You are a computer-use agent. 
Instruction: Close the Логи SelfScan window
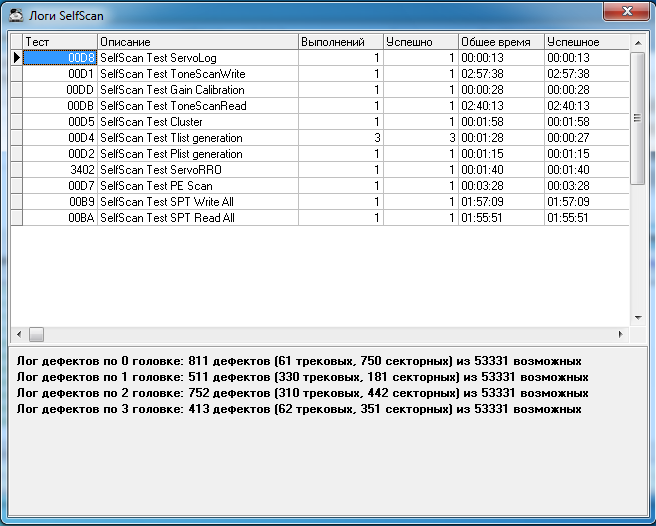coord(627,11)
